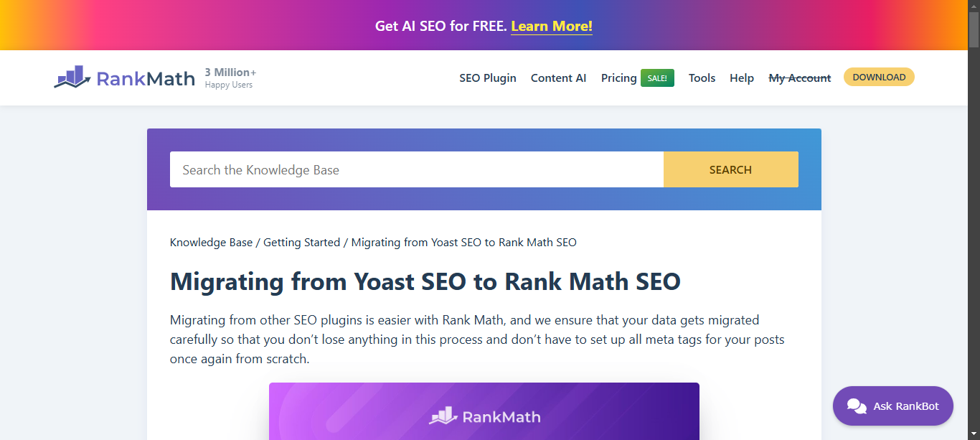Image resolution: width=980 pixels, height=440 pixels.
Task: Click the vertical scrollbar thumb
Action: 974,29
